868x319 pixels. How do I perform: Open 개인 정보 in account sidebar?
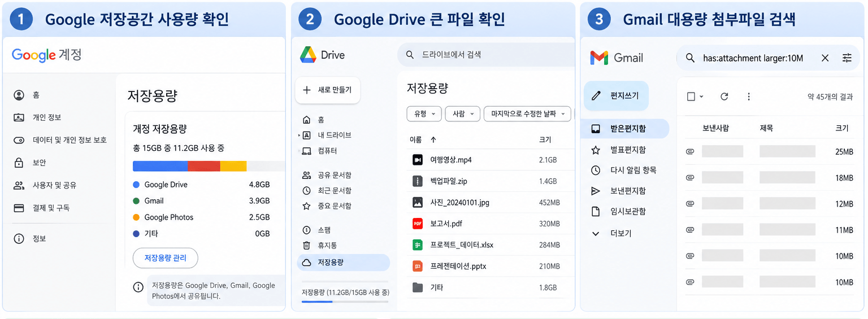click(37, 117)
